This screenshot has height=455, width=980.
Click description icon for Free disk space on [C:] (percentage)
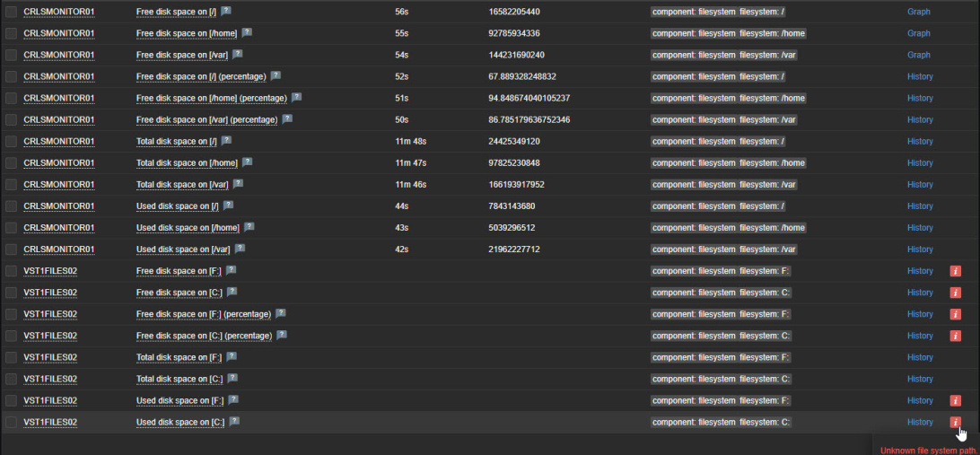coord(282,335)
